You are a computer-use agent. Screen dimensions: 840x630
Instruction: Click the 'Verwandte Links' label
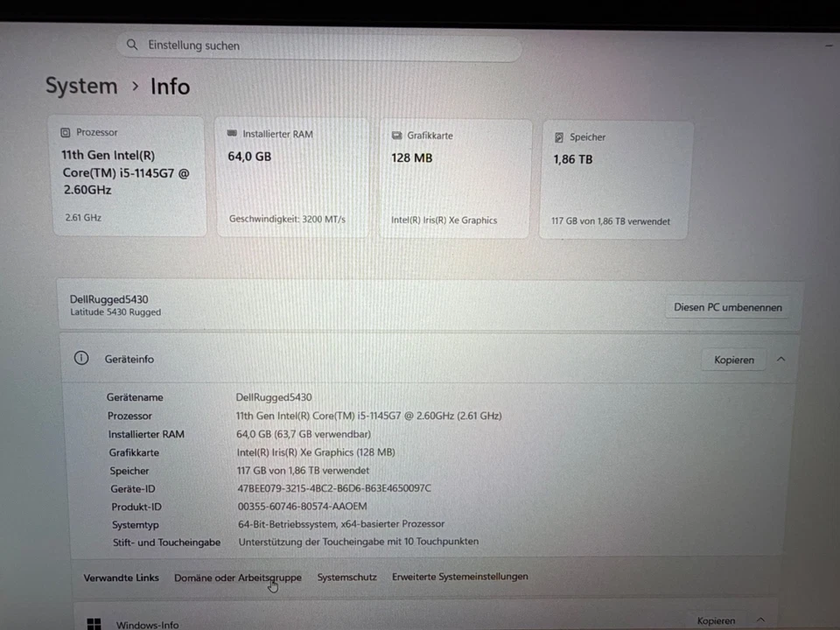121,577
